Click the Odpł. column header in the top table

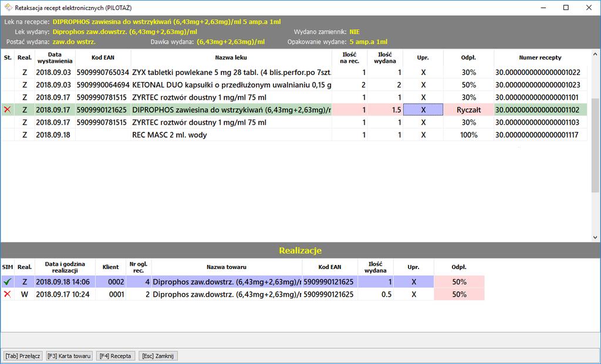(468, 58)
